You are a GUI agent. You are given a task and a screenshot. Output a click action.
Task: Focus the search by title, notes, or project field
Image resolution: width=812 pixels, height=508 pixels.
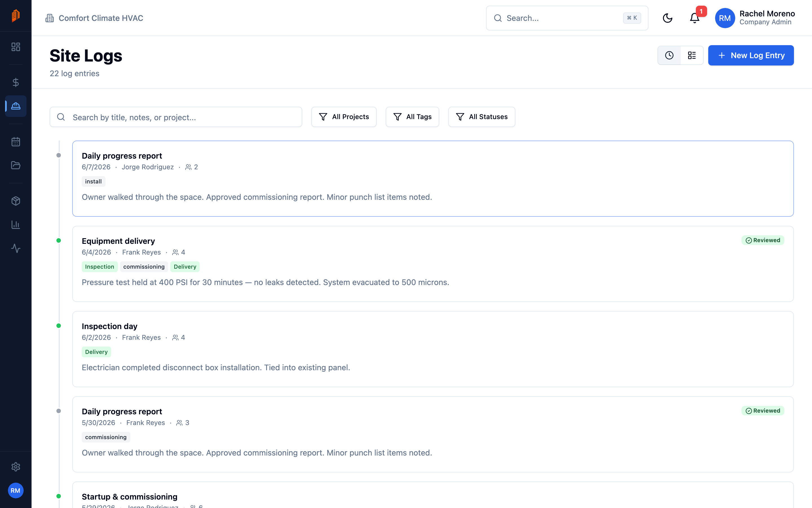176,117
